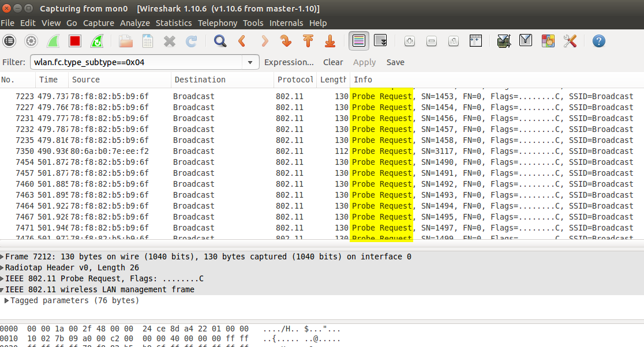Open the Statistics menu

pos(173,23)
